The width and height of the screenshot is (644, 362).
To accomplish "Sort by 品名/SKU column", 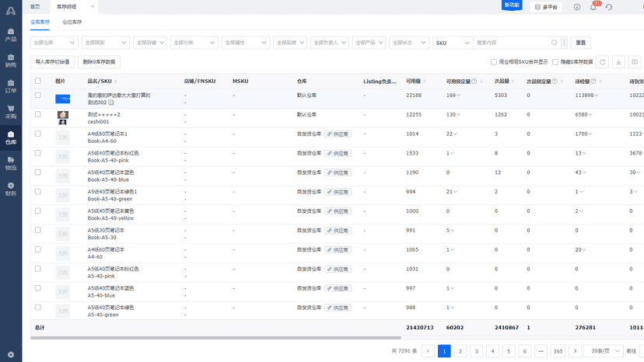I will 116,82.
